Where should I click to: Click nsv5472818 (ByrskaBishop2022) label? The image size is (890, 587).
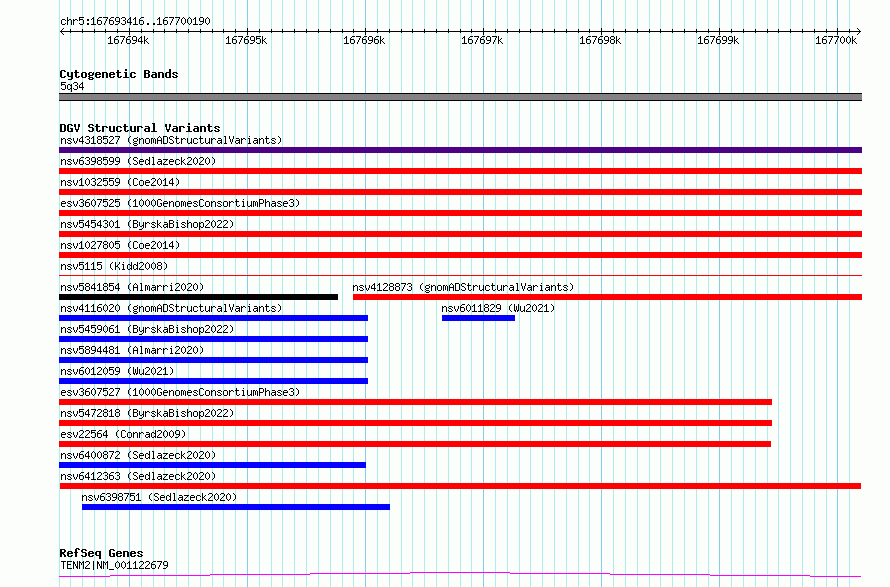[147, 413]
